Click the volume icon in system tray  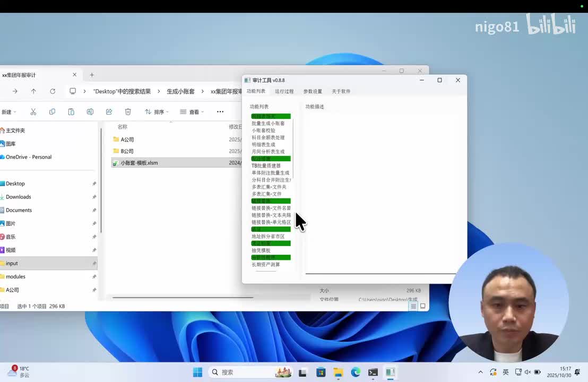click(x=528, y=372)
